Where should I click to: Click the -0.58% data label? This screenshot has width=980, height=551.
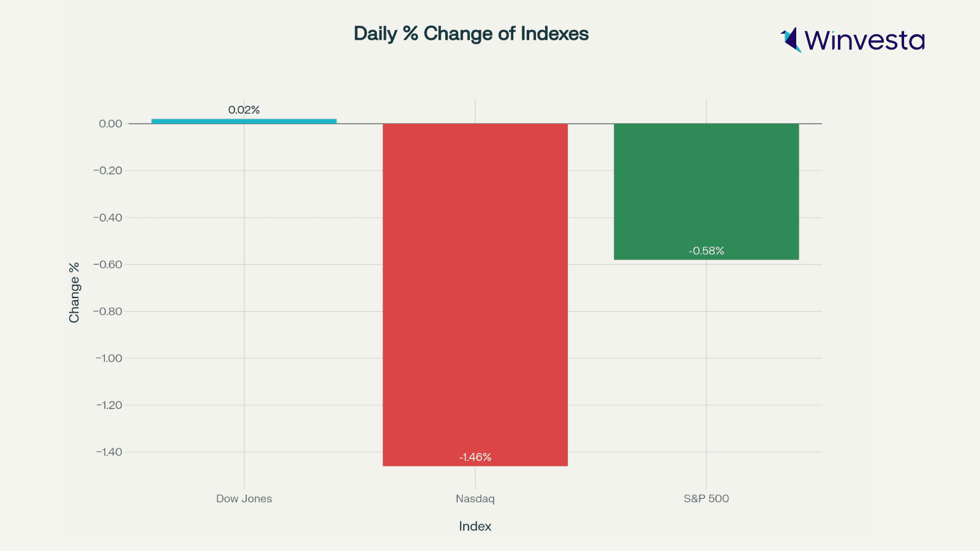point(706,251)
